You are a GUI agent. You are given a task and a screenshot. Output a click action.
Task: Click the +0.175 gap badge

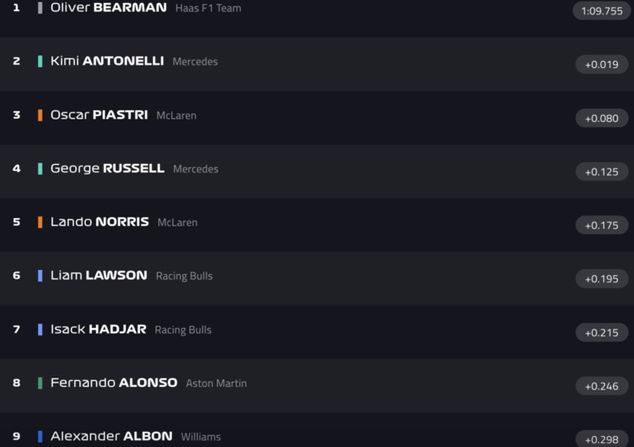click(601, 225)
